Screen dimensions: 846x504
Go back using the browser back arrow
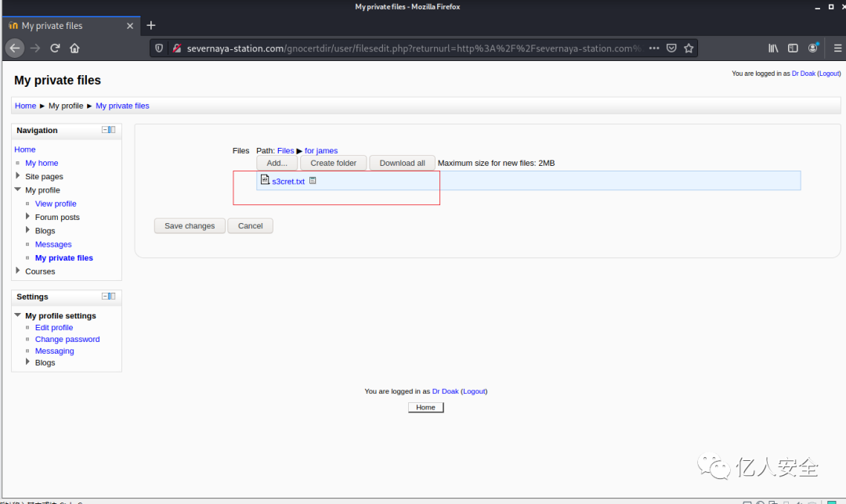[15, 48]
